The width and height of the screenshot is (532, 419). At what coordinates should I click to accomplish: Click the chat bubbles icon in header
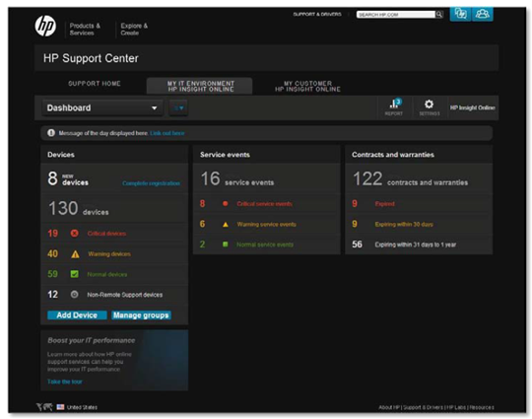tap(460, 14)
